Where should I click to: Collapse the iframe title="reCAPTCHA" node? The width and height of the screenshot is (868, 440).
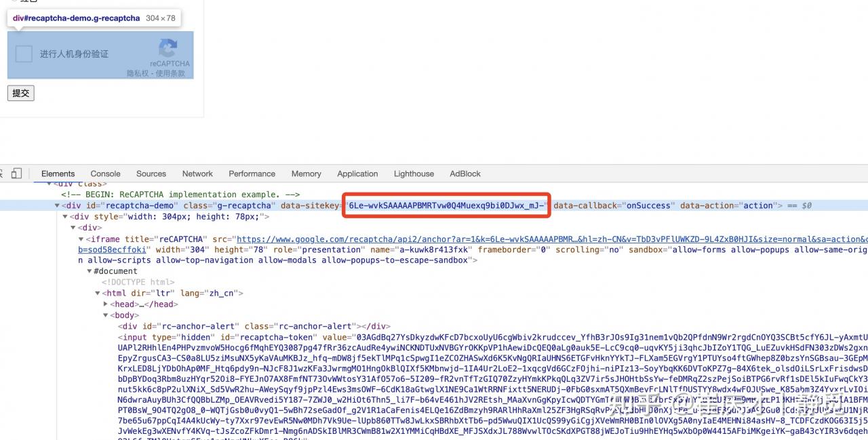81,239
